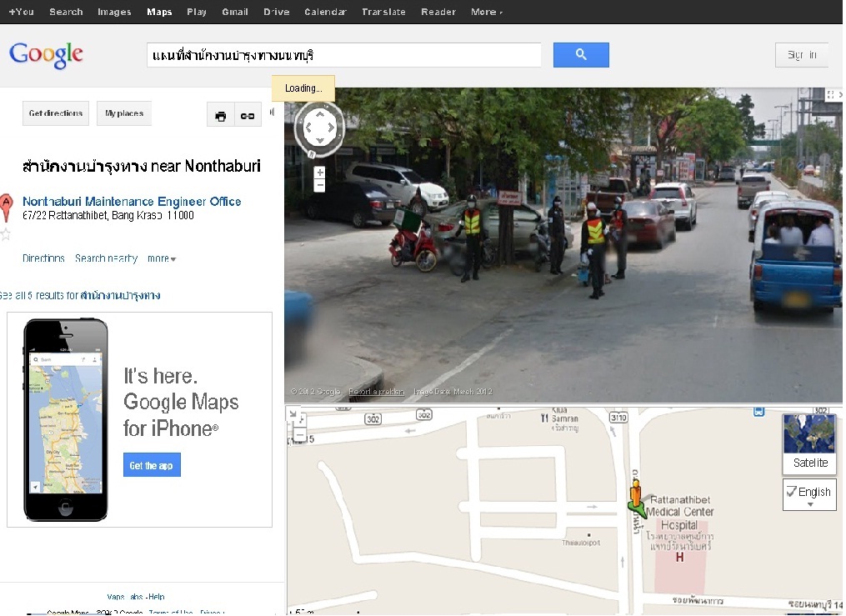Image resolution: width=846 pixels, height=616 pixels.
Task: Click the red A location marker
Action: point(6,208)
